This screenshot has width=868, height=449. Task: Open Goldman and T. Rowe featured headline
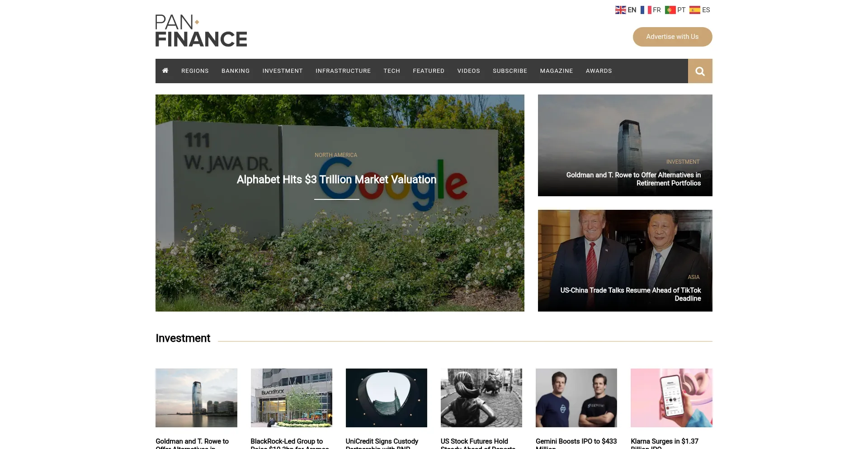click(x=633, y=179)
